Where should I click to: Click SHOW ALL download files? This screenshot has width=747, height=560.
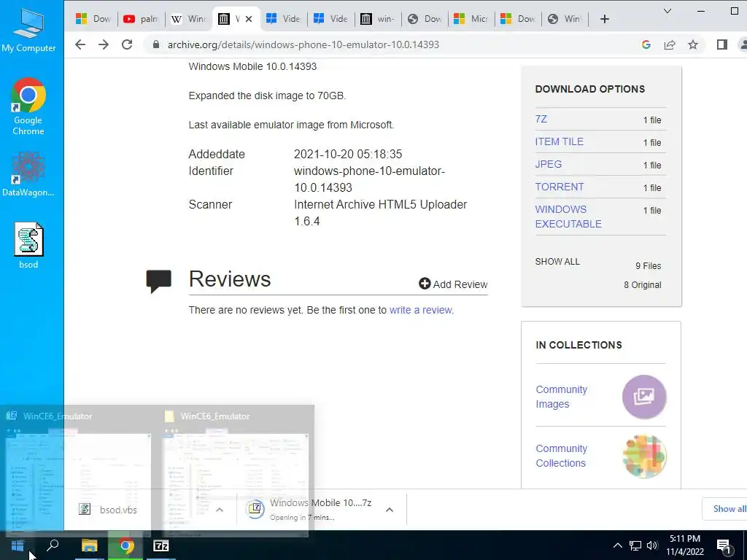pos(557,262)
